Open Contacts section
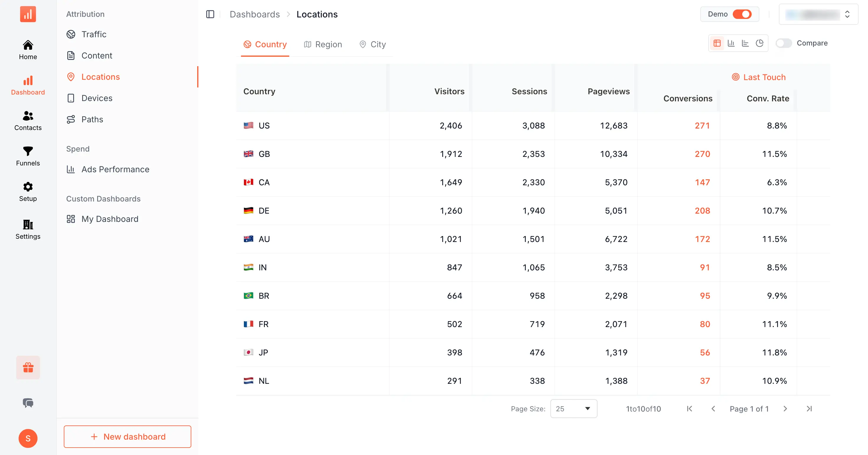The width and height of the screenshot is (868, 455). (x=28, y=121)
